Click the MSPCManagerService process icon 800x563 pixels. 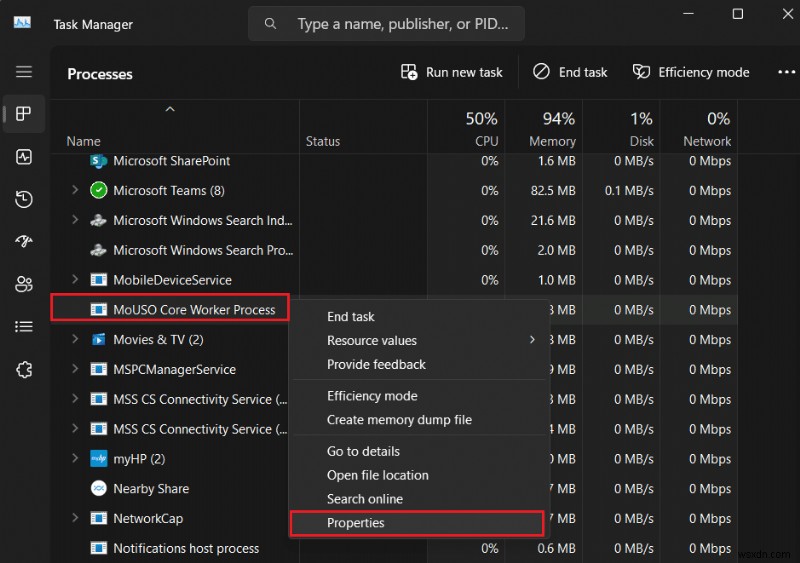point(98,369)
